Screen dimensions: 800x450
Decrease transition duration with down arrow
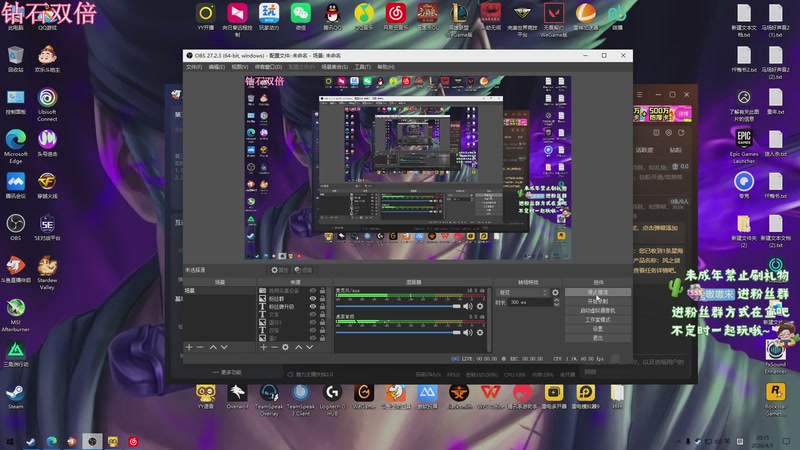[x=556, y=305]
